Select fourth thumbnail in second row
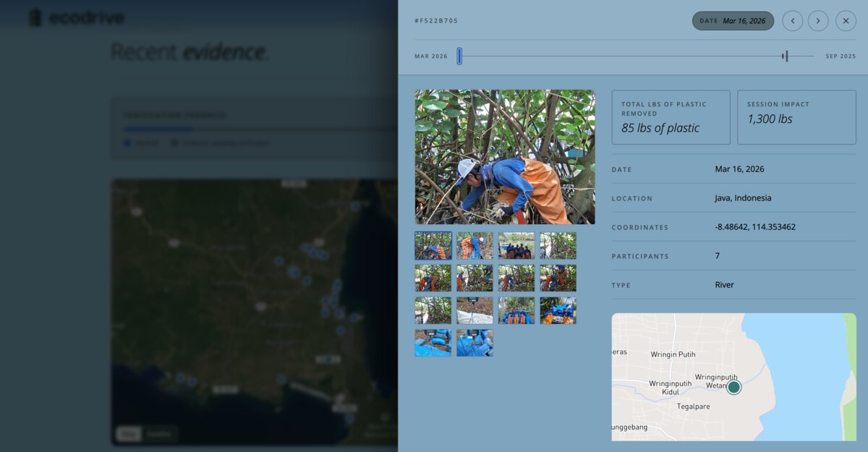Image resolution: width=868 pixels, height=452 pixels. [x=558, y=278]
